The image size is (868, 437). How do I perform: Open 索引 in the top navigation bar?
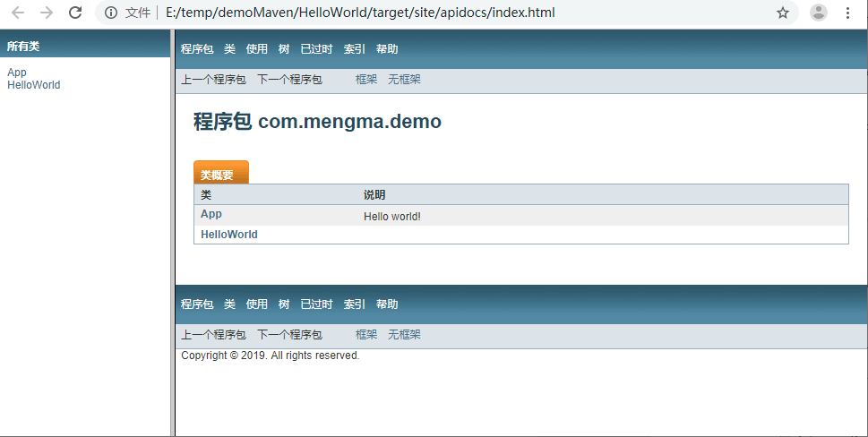[355, 49]
